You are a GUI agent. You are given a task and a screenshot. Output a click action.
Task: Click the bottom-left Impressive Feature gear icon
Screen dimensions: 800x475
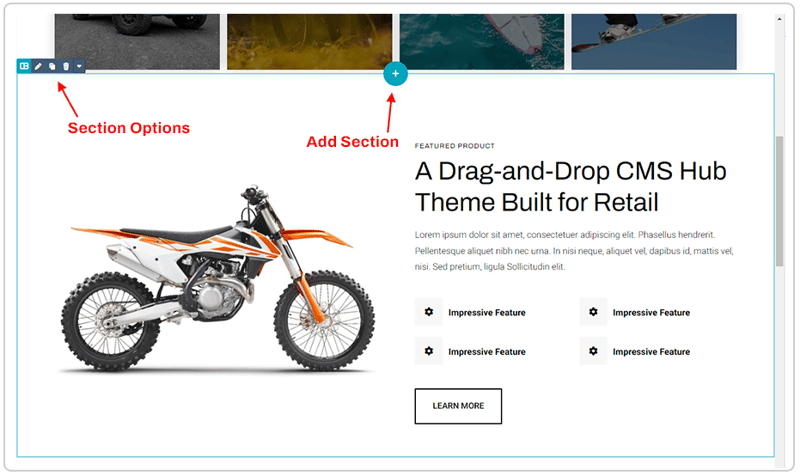429,351
